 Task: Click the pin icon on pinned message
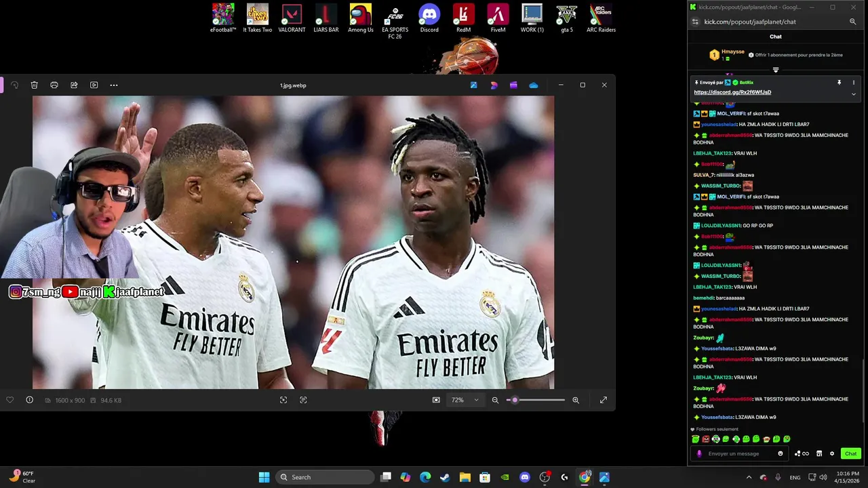click(839, 83)
